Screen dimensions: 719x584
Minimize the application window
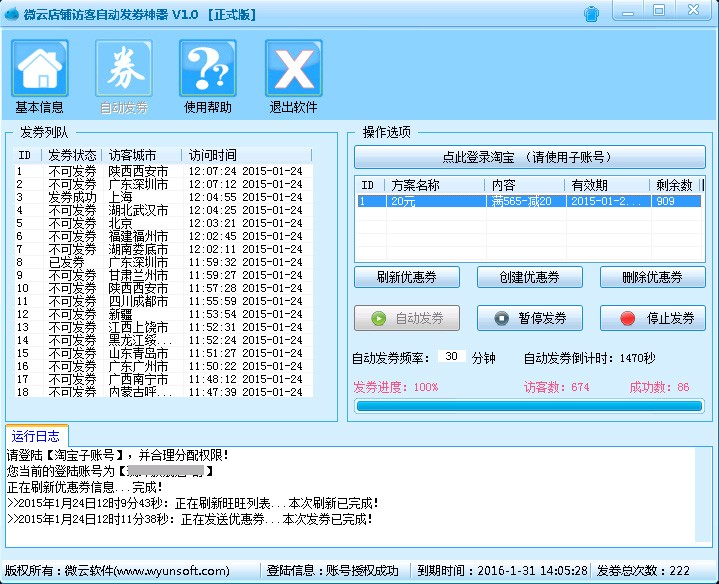[628, 11]
